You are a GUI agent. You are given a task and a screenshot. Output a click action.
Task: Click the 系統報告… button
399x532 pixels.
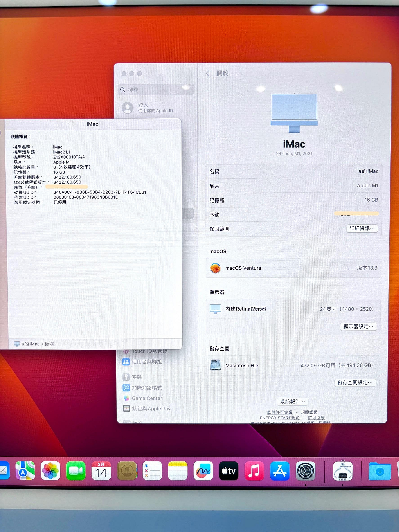pos(293,401)
